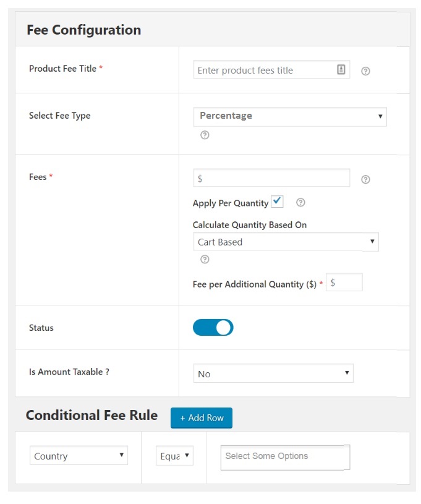Click the Select Some Options field
421x504 pixels.
click(x=285, y=457)
